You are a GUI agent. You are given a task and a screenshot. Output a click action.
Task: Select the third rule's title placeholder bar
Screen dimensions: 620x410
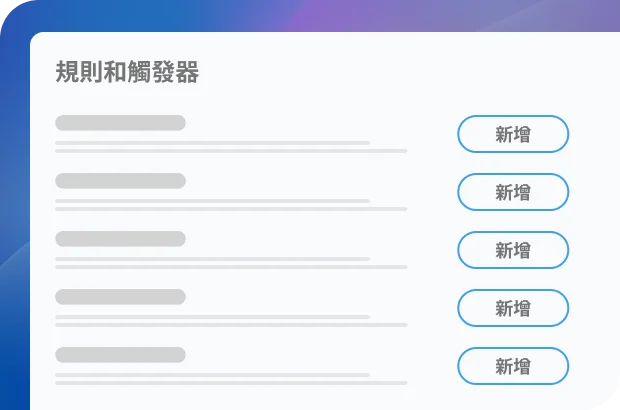120,239
